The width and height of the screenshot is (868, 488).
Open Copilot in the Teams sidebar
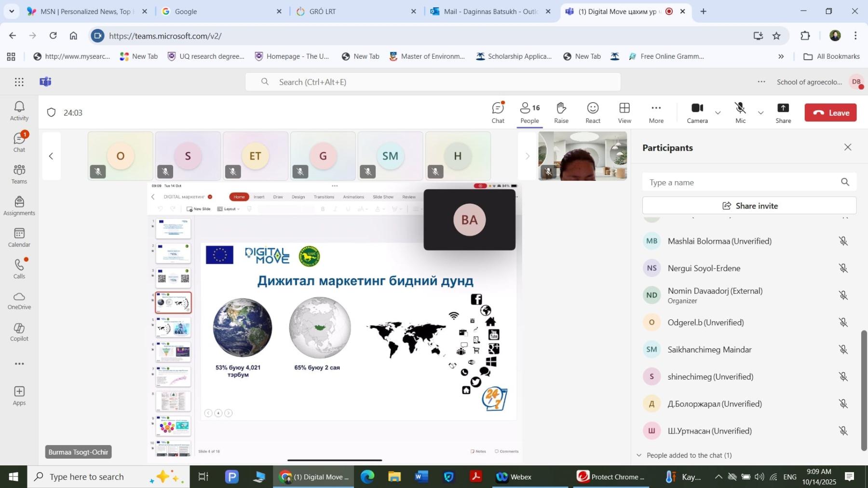pos(19,332)
